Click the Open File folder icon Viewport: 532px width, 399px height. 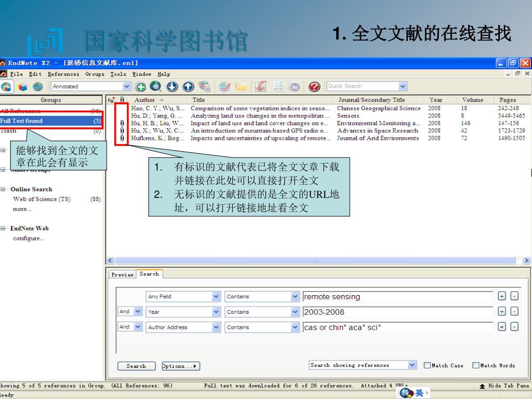click(x=241, y=87)
